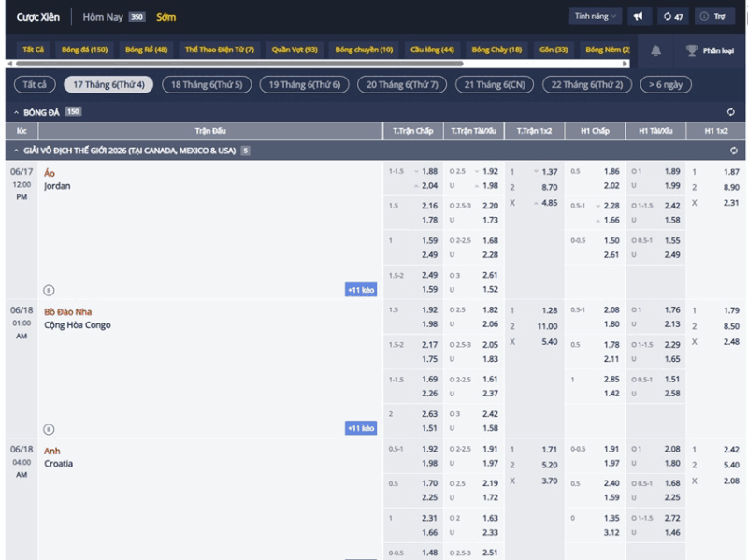The image size is (748, 560).
Task: Refresh the BÓNG ĐÁ section
Action: (x=731, y=112)
